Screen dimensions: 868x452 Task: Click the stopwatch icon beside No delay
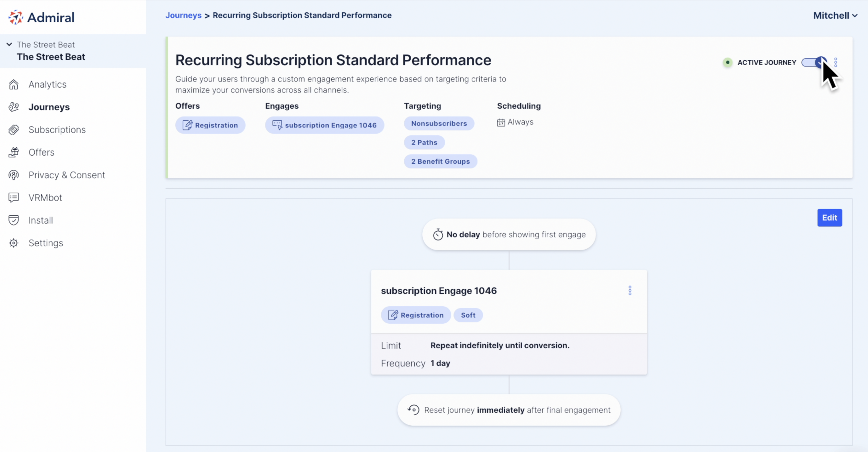[x=438, y=235]
